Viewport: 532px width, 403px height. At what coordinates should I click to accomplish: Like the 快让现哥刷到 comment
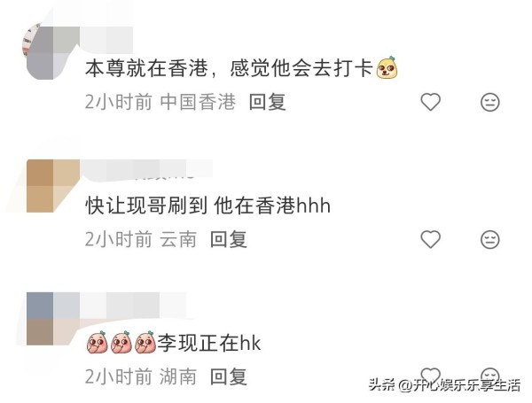[x=431, y=239]
